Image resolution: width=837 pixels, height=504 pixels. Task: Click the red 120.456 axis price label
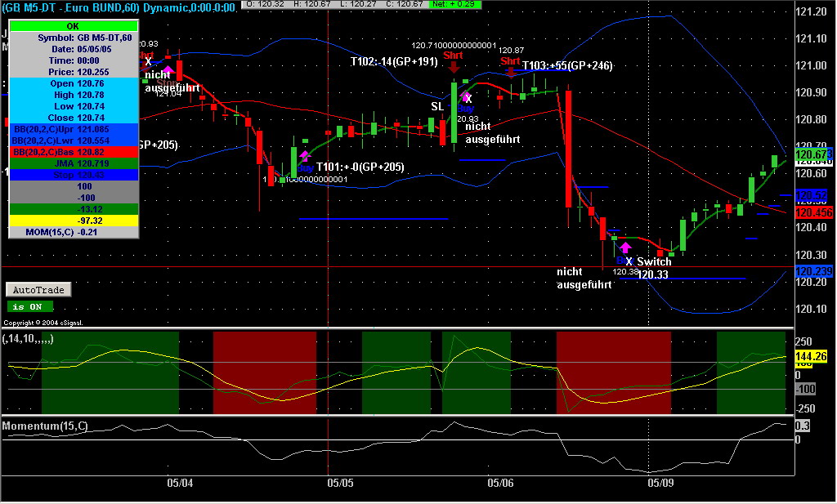tap(814, 213)
